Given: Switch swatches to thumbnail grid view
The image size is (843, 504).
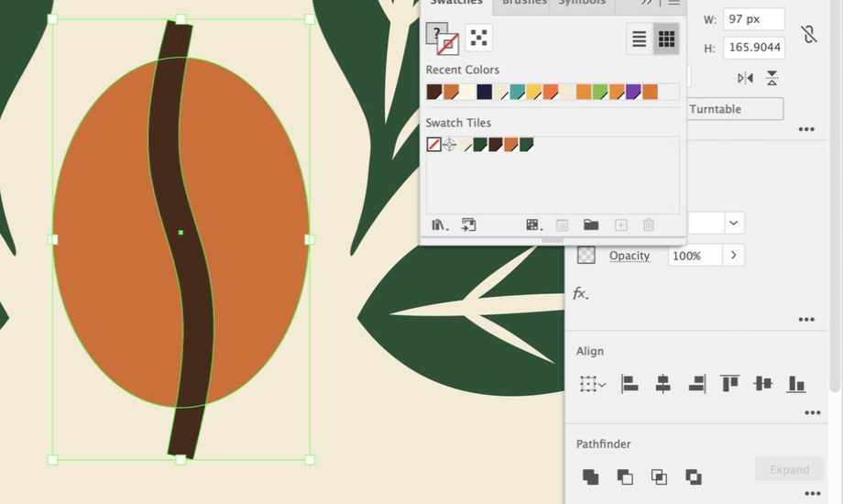Looking at the screenshot, I should tap(666, 38).
